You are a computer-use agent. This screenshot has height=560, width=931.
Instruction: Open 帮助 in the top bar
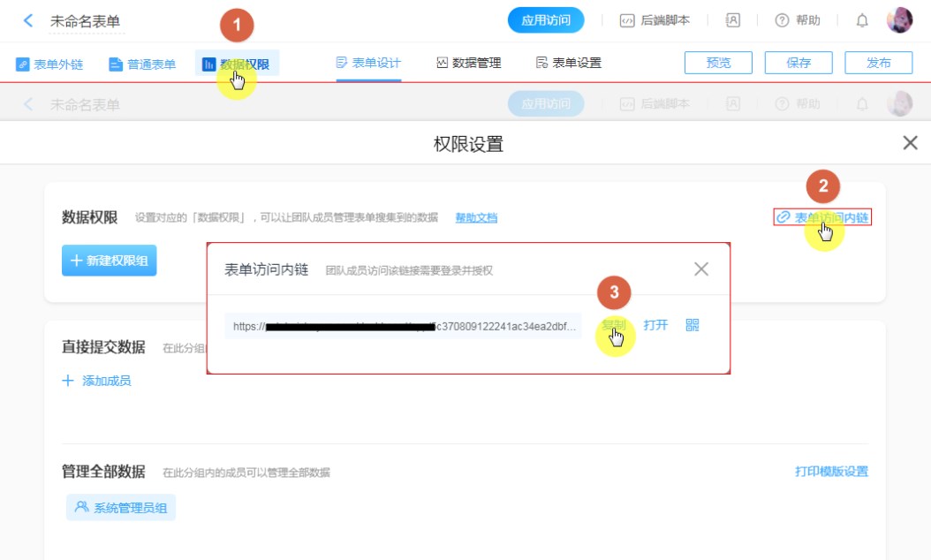pos(798,20)
